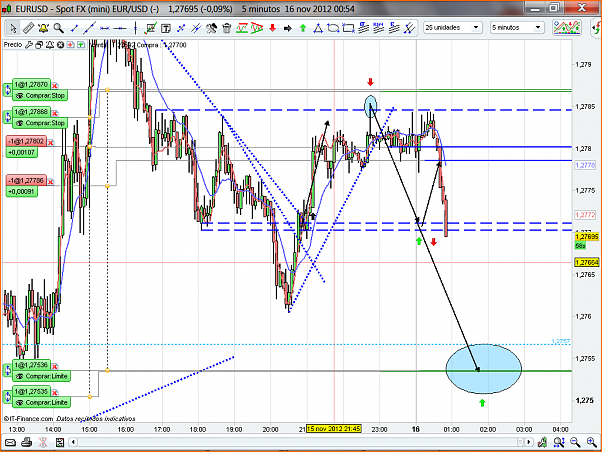Screen dimensions: 602x452
Task: Click the yellow 1,27654 price tag
Action: [587, 263]
